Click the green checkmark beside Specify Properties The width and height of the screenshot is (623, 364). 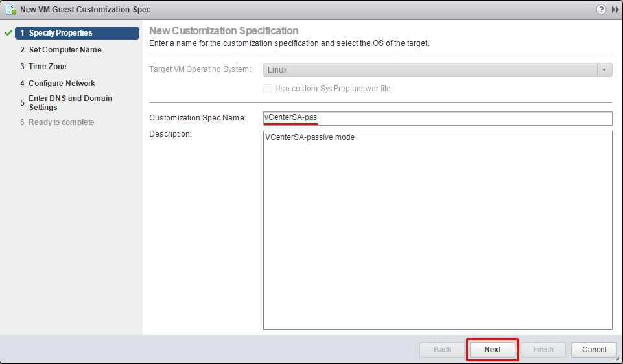(8, 33)
